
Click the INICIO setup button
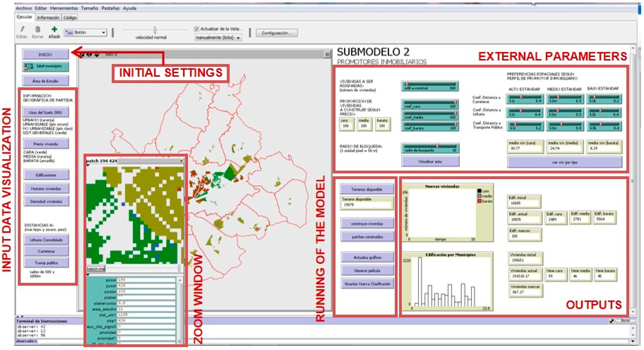point(45,54)
